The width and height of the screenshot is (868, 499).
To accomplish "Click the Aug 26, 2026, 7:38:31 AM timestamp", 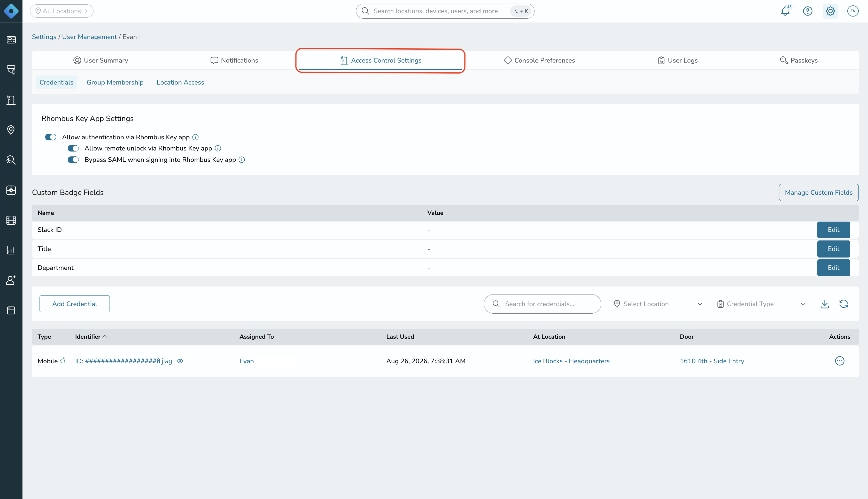I will pyautogui.click(x=426, y=361).
